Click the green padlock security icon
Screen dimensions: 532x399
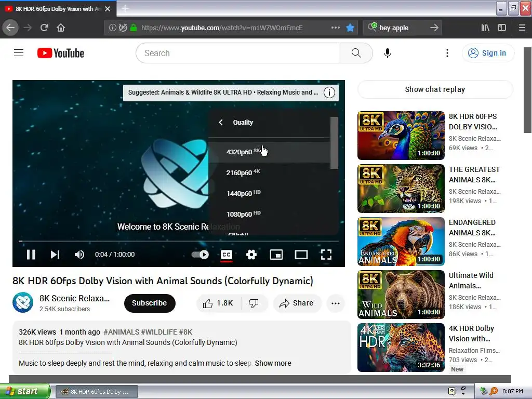click(x=134, y=28)
